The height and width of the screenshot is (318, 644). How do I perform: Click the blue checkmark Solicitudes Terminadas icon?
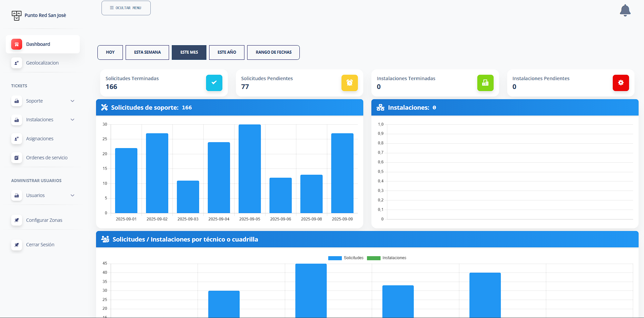pyautogui.click(x=214, y=83)
